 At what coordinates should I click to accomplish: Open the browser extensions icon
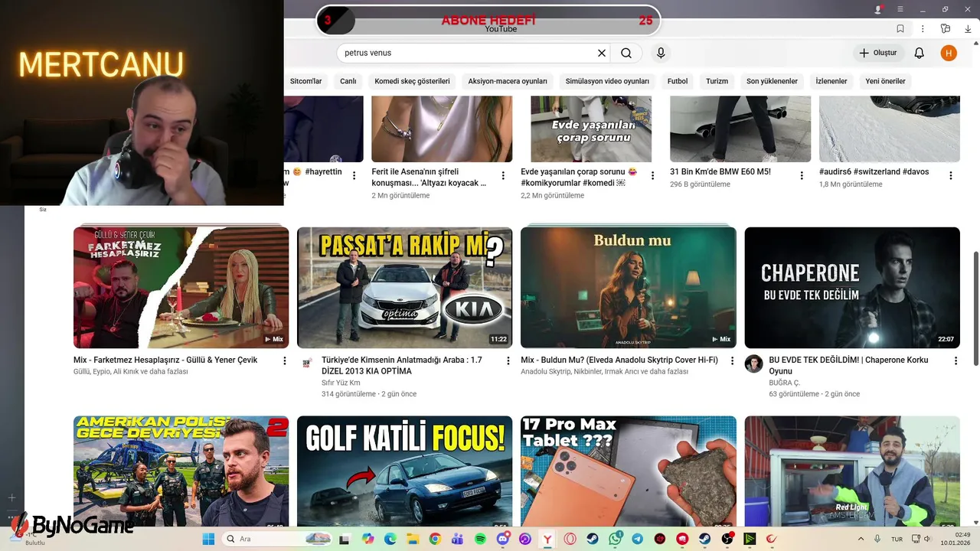pyautogui.click(x=946, y=28)
